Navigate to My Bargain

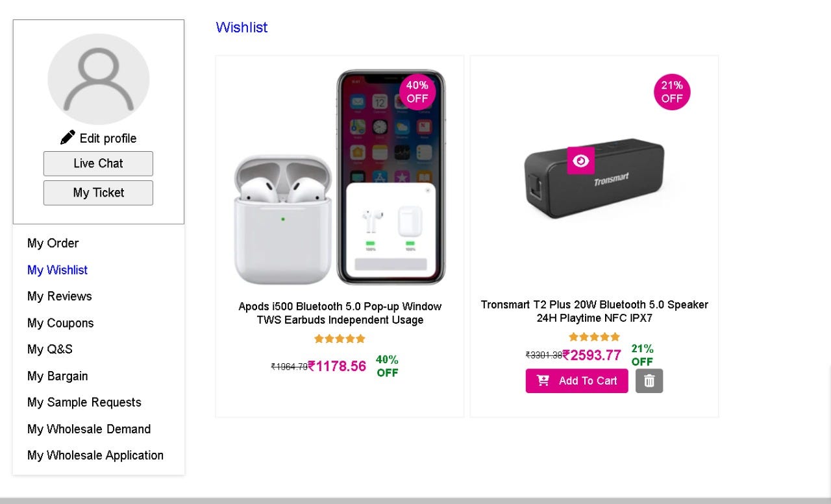point(57,376)
